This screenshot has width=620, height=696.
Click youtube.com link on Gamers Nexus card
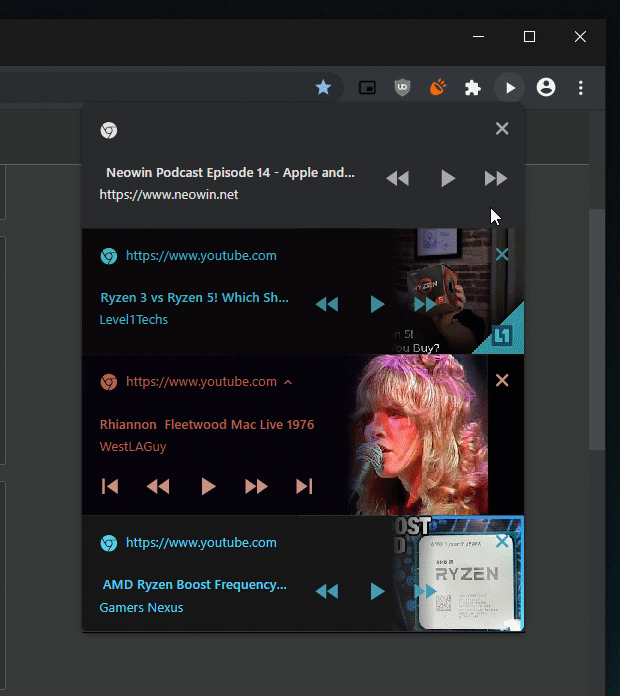point(201,543)
